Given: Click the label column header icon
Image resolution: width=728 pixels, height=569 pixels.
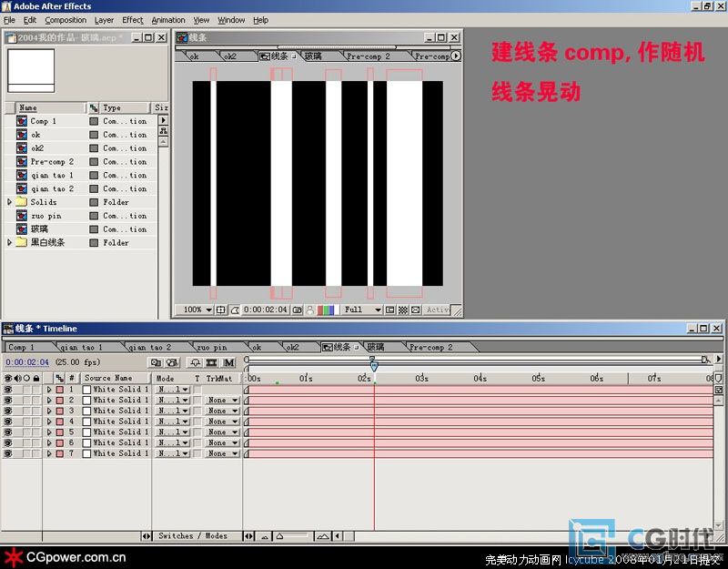Looking at the screenshot, I should pyautogui.click(x=59, y=378).
